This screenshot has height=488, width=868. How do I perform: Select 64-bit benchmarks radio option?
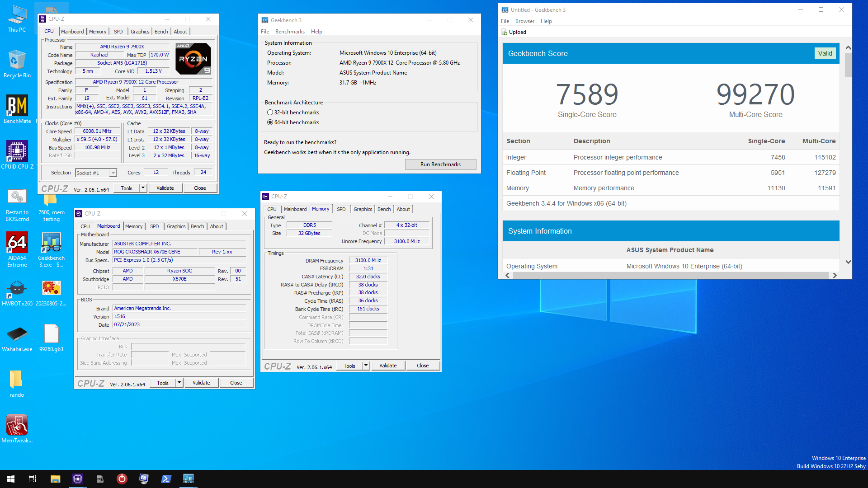(x=270, y=122)
